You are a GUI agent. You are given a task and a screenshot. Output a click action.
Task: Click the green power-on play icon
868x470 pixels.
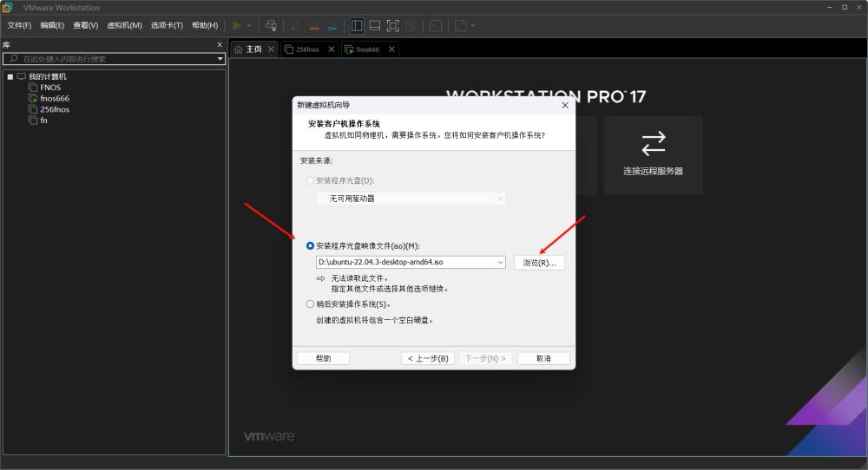(x=237, y=25)
